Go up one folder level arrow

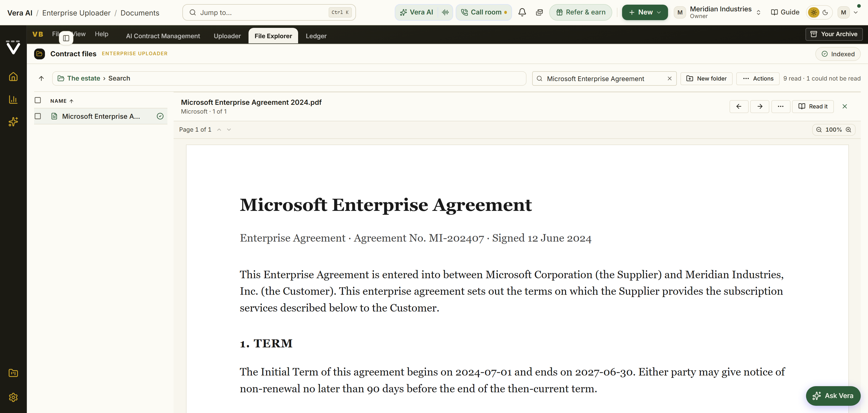tap(41, 78)
